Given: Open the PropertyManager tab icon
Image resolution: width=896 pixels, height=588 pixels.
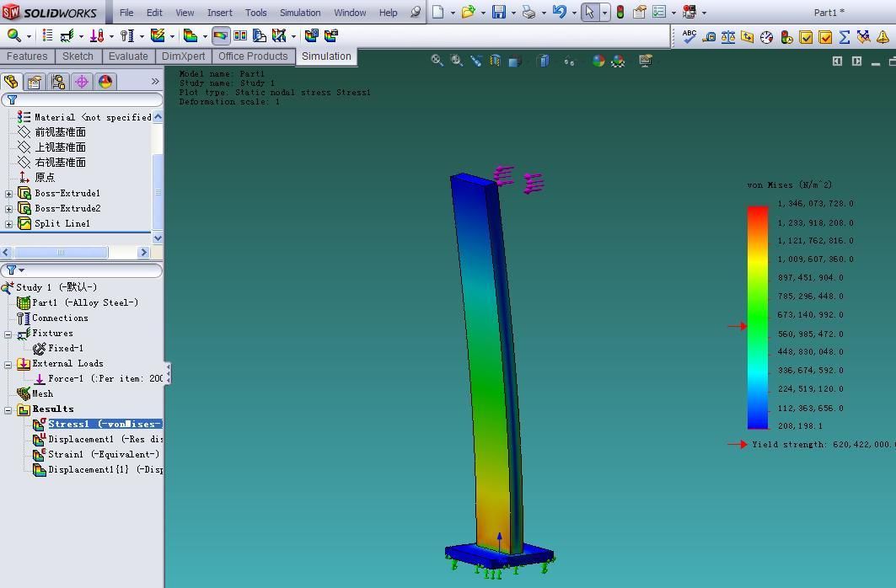Looking at the screenshot, I should click(34, 82).
